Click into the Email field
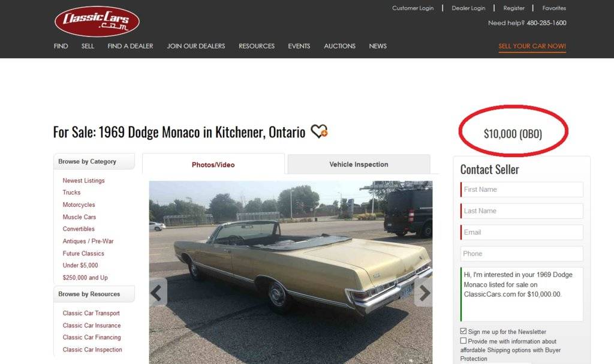The image size is (614, 364). (x=522, y=232)
